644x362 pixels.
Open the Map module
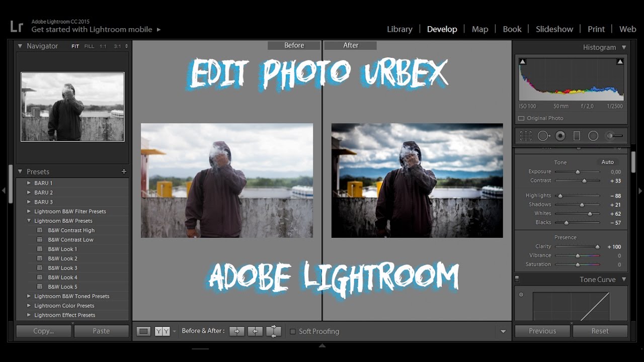480,29
